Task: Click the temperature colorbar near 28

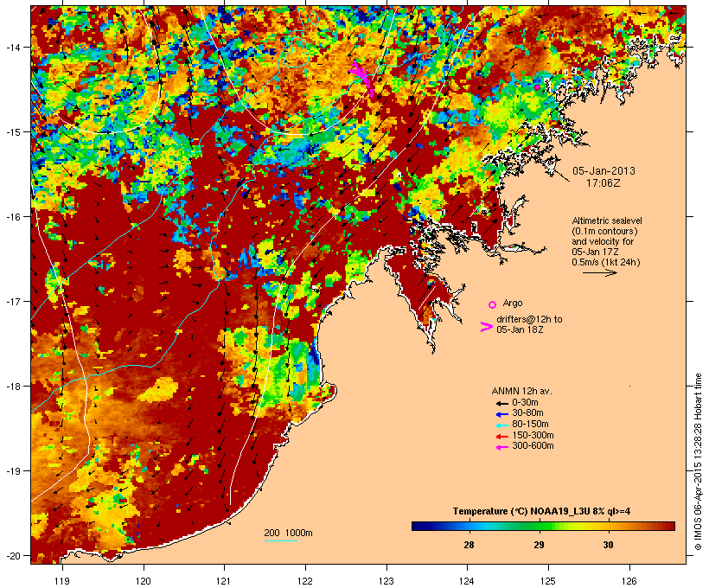Action: tap(469, 526)
